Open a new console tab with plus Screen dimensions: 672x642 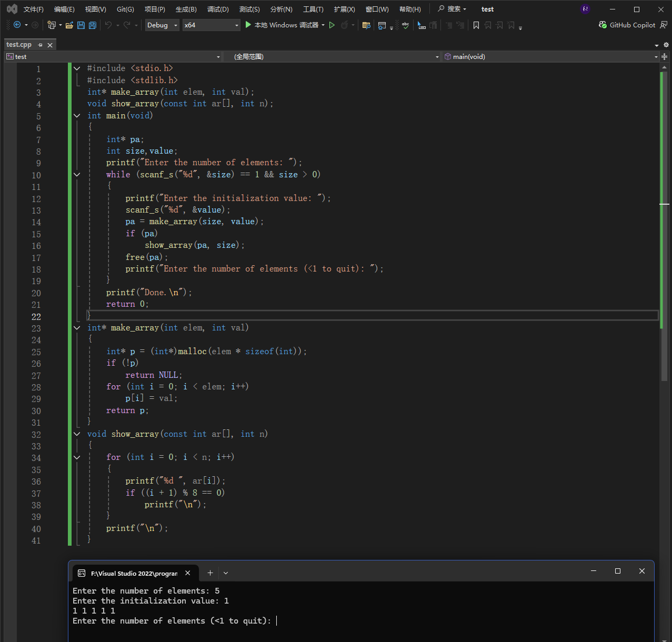(210, 573)
